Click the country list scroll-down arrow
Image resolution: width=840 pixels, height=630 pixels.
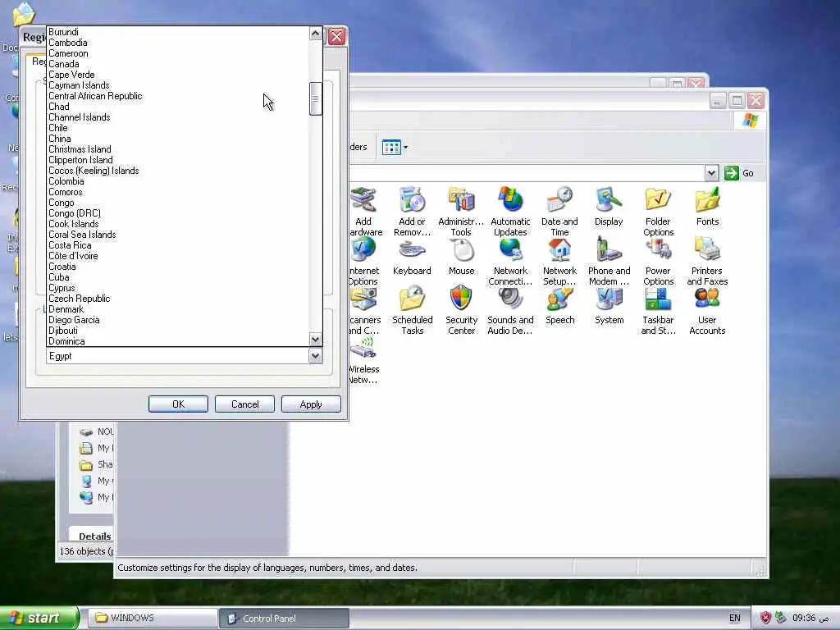click(x=316, y=339)
